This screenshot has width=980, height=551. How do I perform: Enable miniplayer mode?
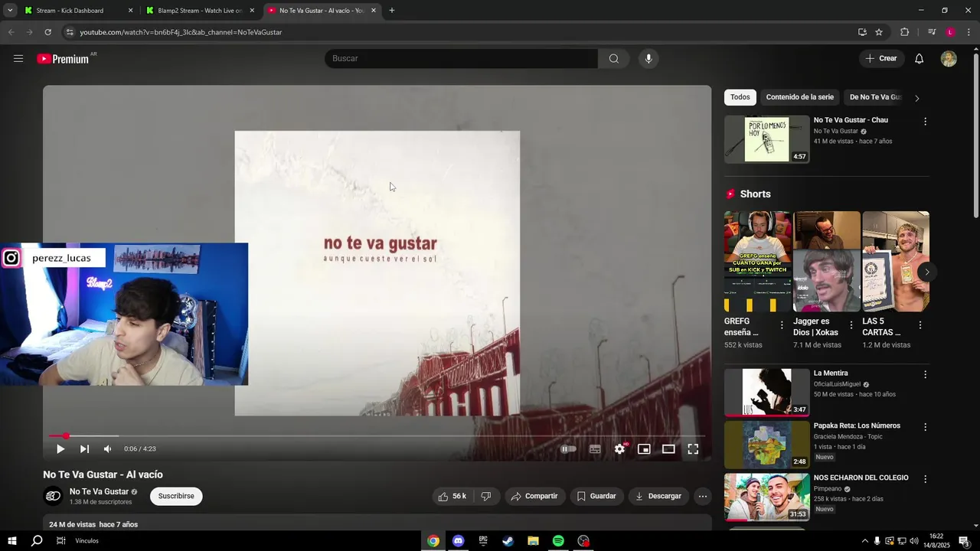pos(644,449)
